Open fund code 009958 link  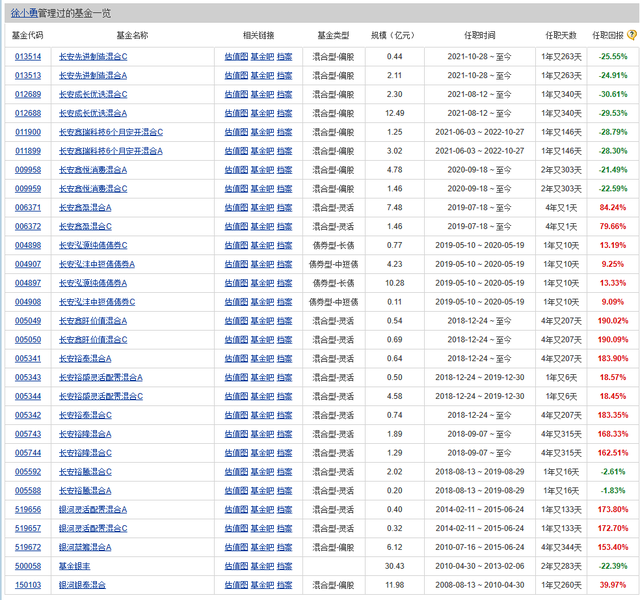(28, 170)
